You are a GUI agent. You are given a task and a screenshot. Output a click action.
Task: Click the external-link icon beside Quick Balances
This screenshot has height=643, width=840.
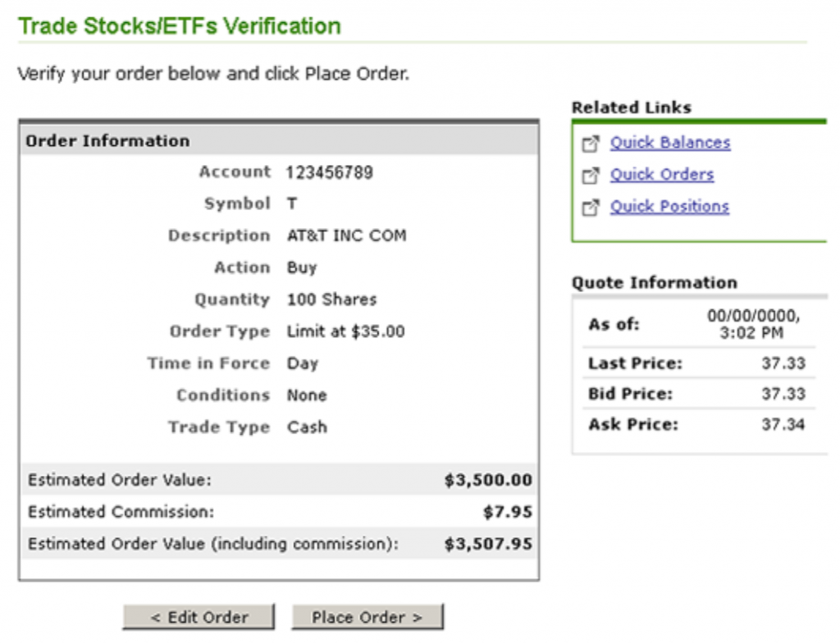click(x=591, y=142)
